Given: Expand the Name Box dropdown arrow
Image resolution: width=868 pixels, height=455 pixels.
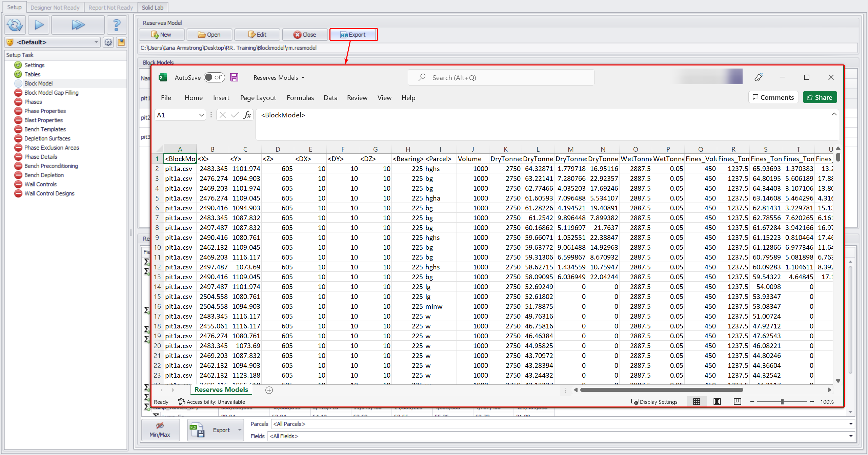Looking at the screenshot, I should coord(201,115).
